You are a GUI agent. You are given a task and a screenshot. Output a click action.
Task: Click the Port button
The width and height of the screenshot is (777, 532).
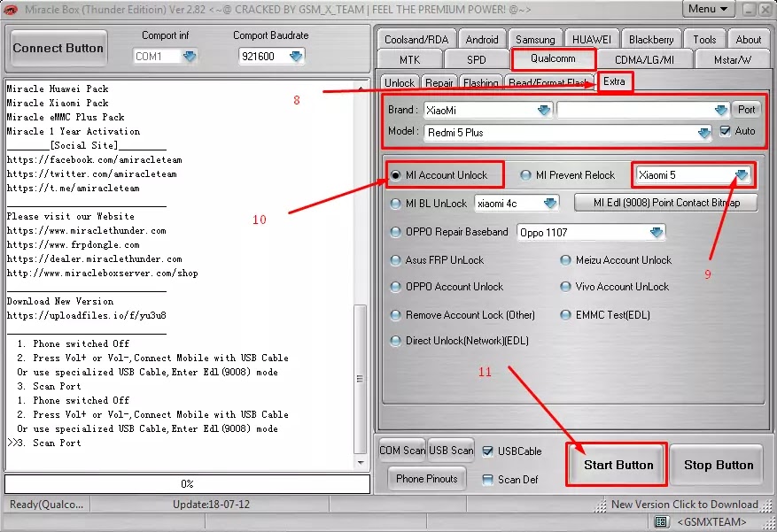coord(746,110)
